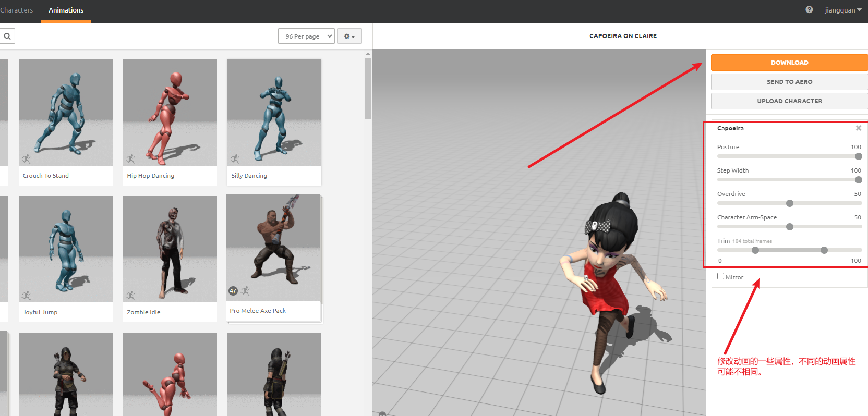This screenshot has width=868, height=416.
Task: Open the help question mark icon
Action: (x=809, y=10)
